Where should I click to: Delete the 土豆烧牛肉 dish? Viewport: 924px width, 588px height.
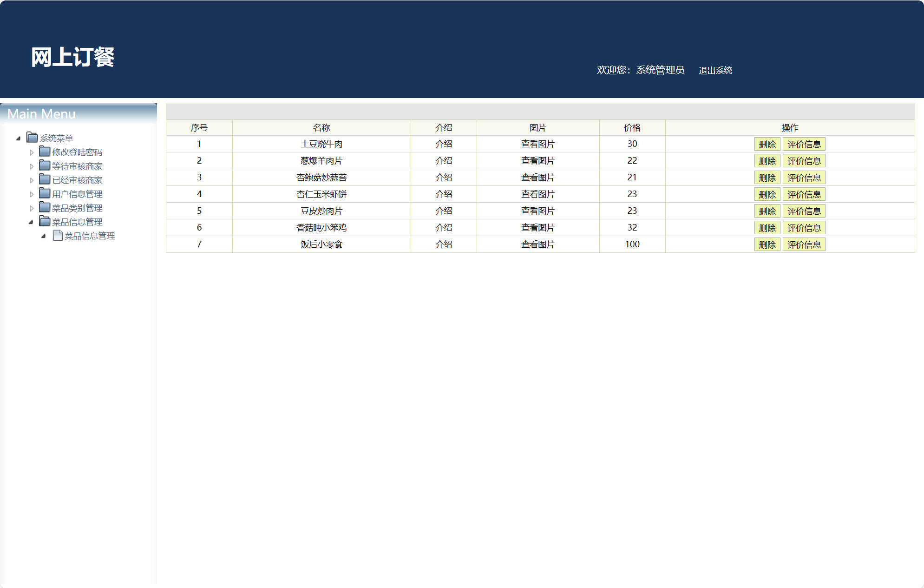767,144
